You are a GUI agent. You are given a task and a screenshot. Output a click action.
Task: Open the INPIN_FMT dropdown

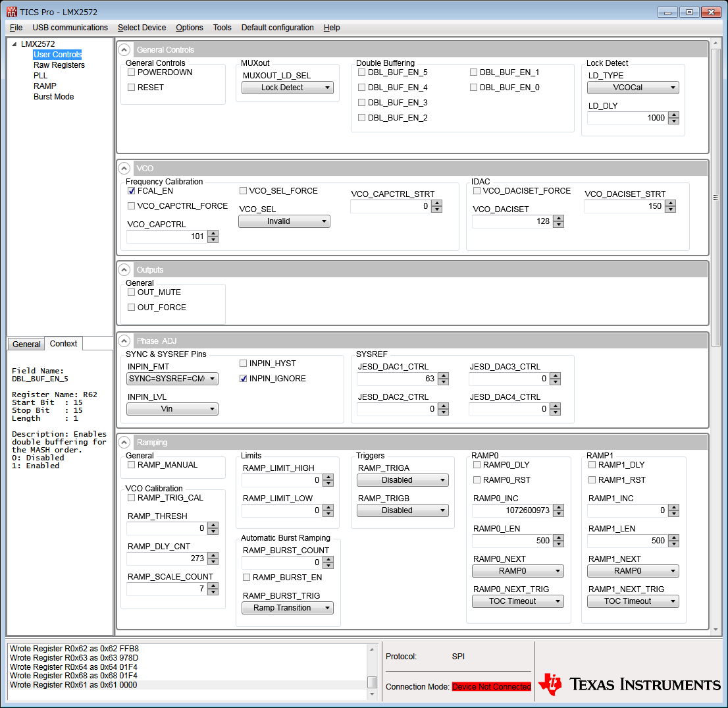point(172,379)
